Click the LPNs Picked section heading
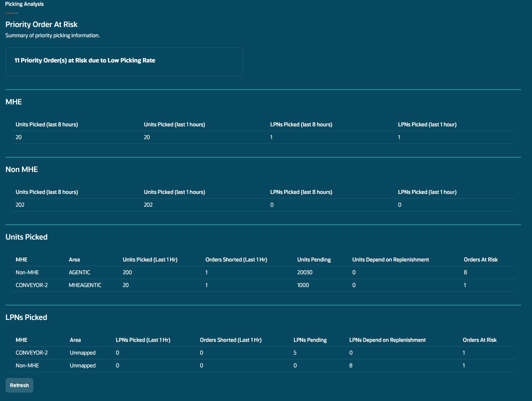This screenshot has width=532, height=401. tap(26, 317)
